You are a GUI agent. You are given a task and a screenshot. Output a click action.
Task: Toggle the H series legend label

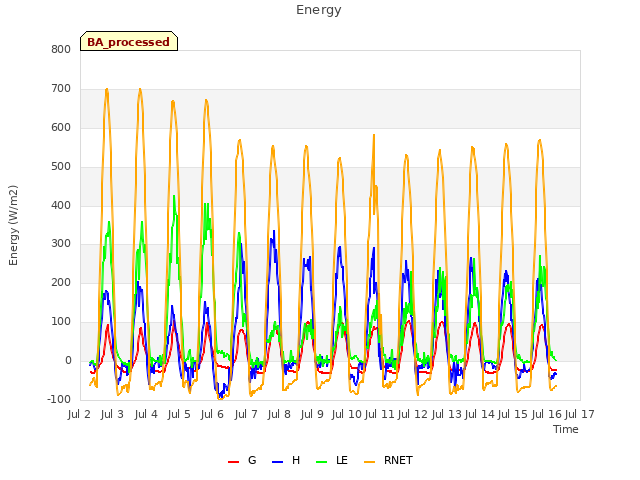pos(296,460)
